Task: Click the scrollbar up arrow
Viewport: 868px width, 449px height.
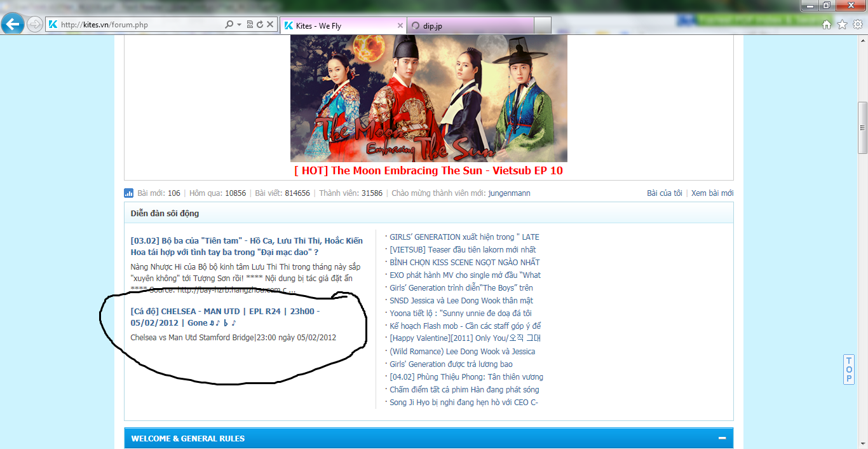Action: pos(862,41)
